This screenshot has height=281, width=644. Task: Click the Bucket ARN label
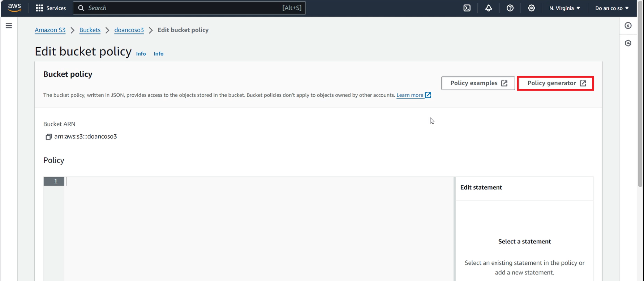pos(59,124)
